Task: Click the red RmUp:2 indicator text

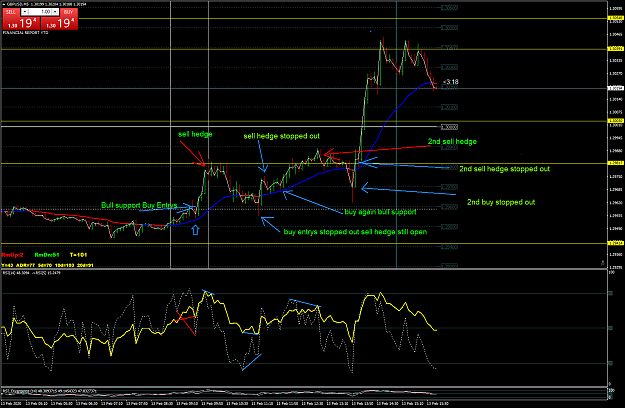Action: pyautogui.click(x=13, y=255)
